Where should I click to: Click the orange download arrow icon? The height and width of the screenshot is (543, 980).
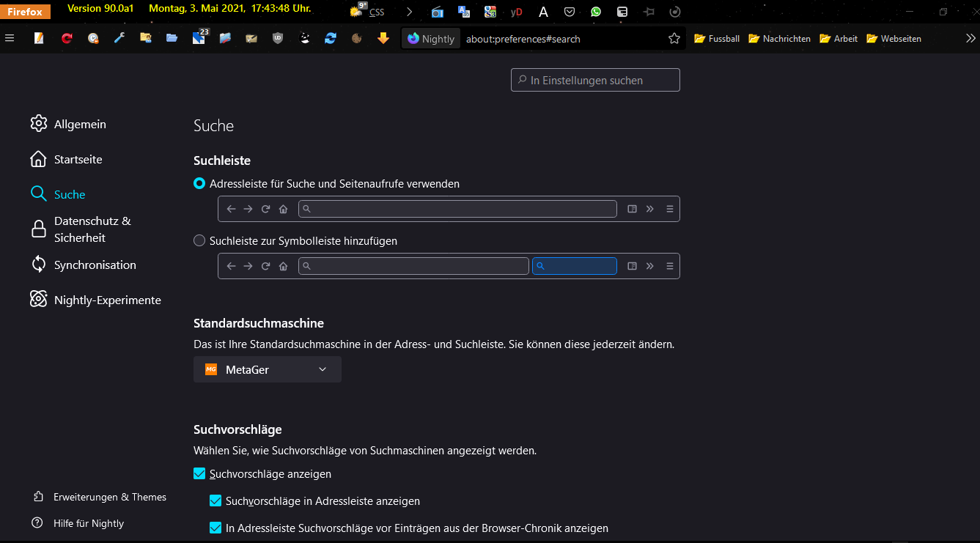click(383, 38)
